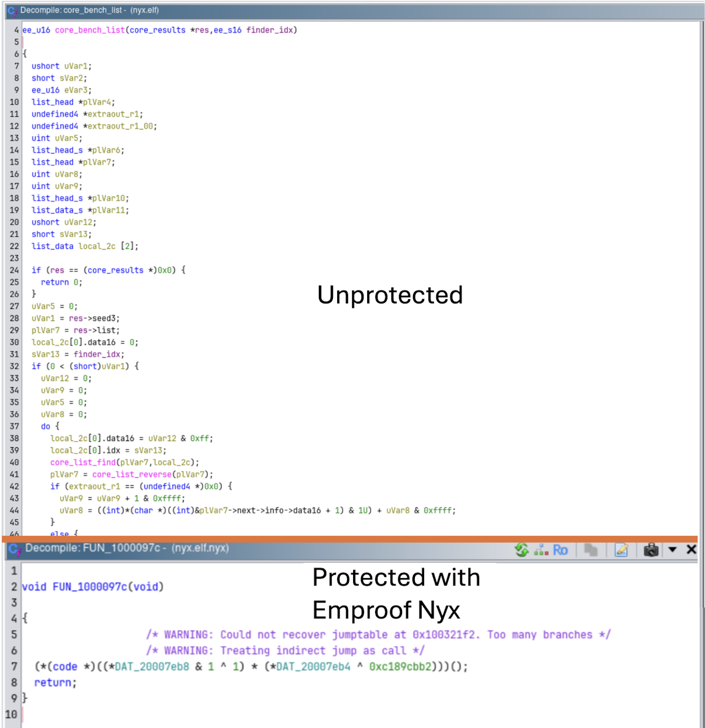Click the Ghidra icon in core_bench_list title bar
705x728 pixels.
coord(12,10)
